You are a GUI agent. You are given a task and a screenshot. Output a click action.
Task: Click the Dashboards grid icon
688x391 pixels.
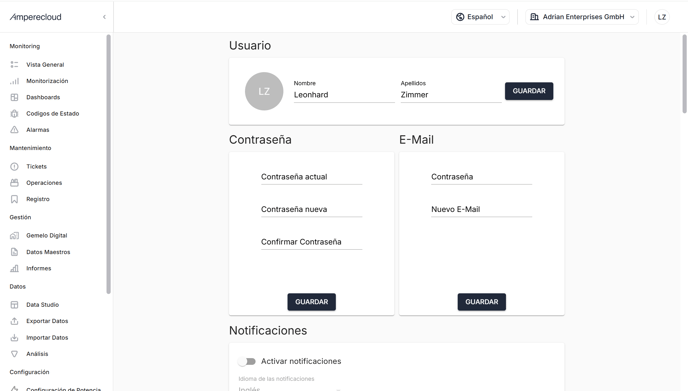(x=14, y=97)
